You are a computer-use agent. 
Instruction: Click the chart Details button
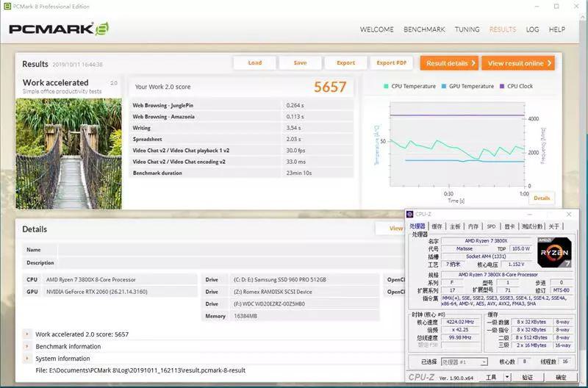click(542, 198)
